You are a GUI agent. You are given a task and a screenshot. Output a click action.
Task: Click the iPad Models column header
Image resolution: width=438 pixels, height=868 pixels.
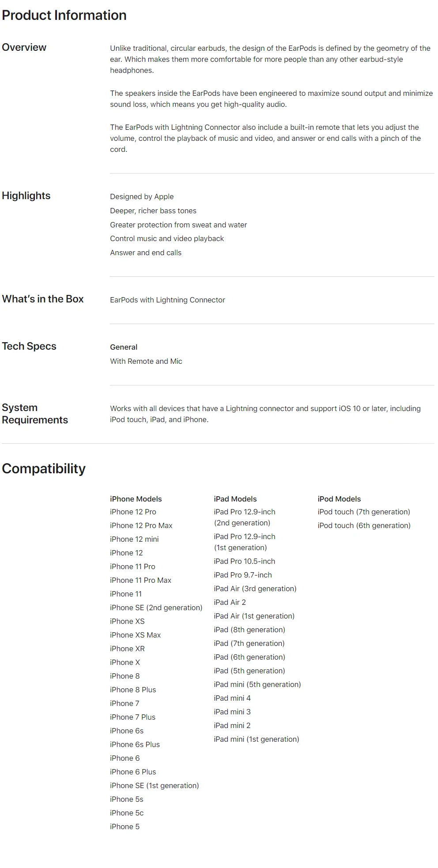tap(235, 499)
